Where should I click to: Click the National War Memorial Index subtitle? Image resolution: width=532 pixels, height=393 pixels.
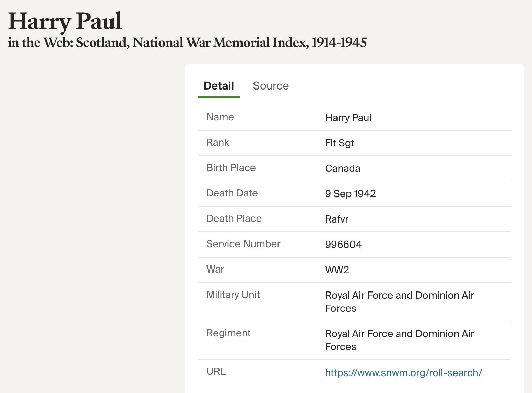click(187, 43)
